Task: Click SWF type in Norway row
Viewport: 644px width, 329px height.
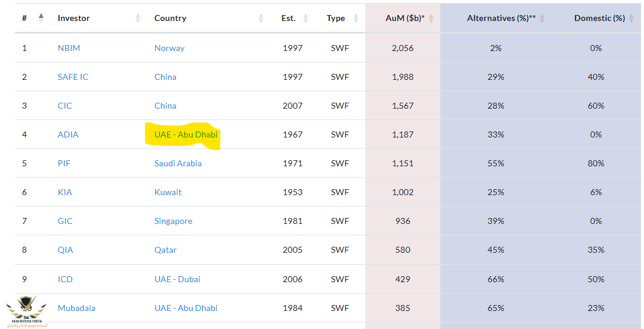Action: (339, 48)
